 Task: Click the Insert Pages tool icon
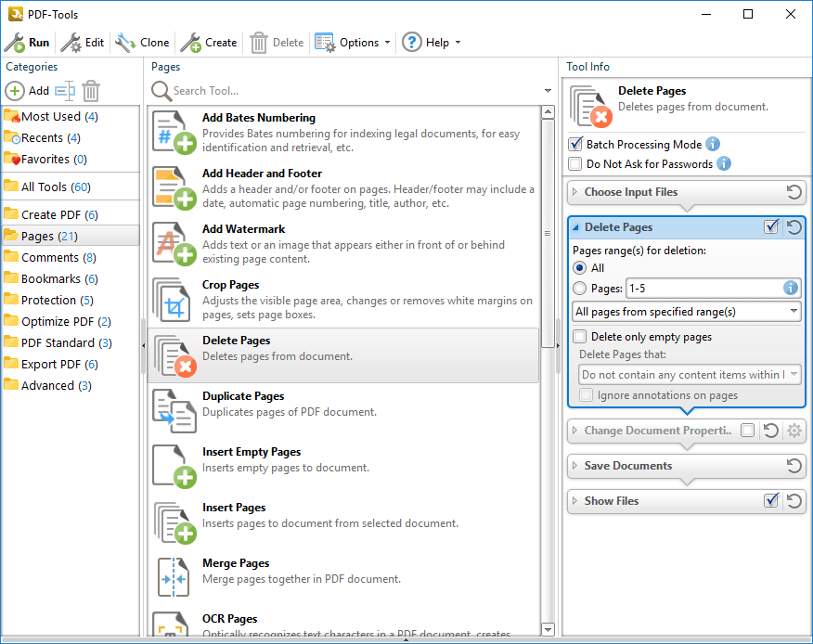174,522
